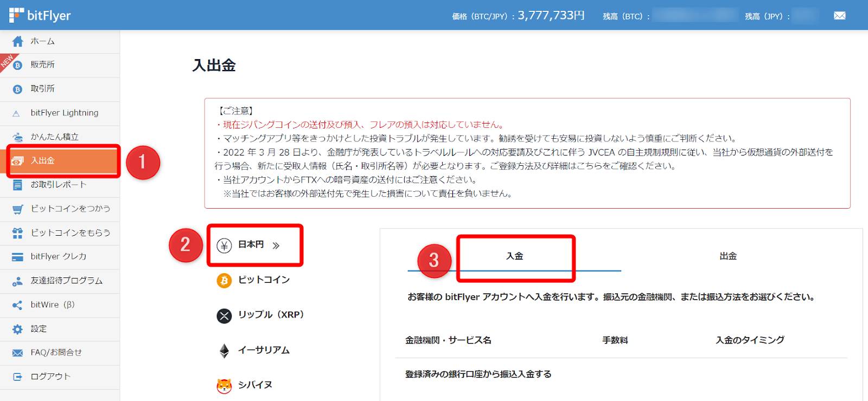868x401 pixels.
Task: Click the bitcoin icon beside 取引所
Action: pyautogui.click(x=18, y=89)
